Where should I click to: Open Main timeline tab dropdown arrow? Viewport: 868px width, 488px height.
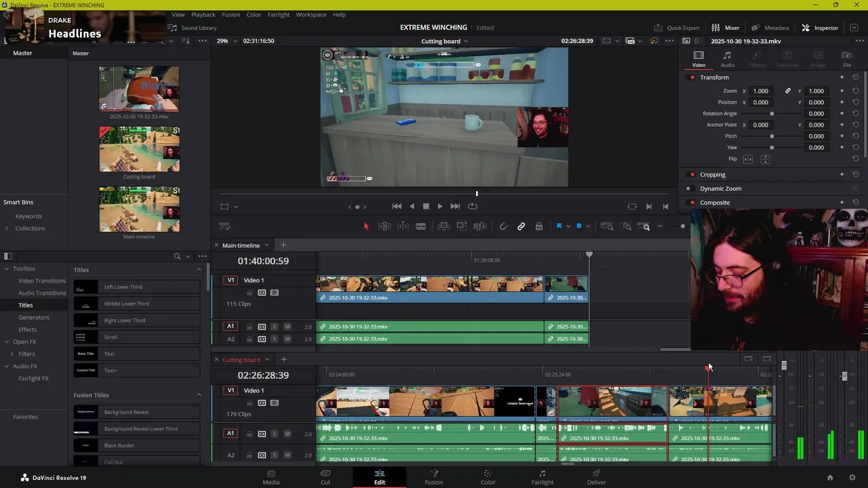pos(267,245)
